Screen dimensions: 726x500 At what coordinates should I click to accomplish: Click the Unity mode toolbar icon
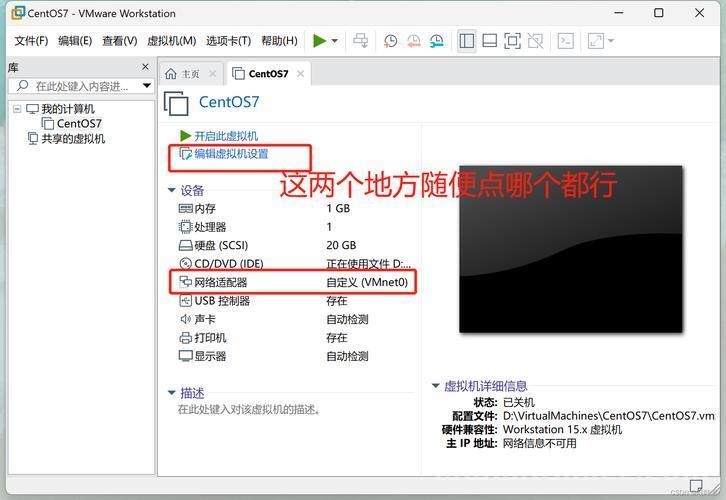[x=535, y=41]
